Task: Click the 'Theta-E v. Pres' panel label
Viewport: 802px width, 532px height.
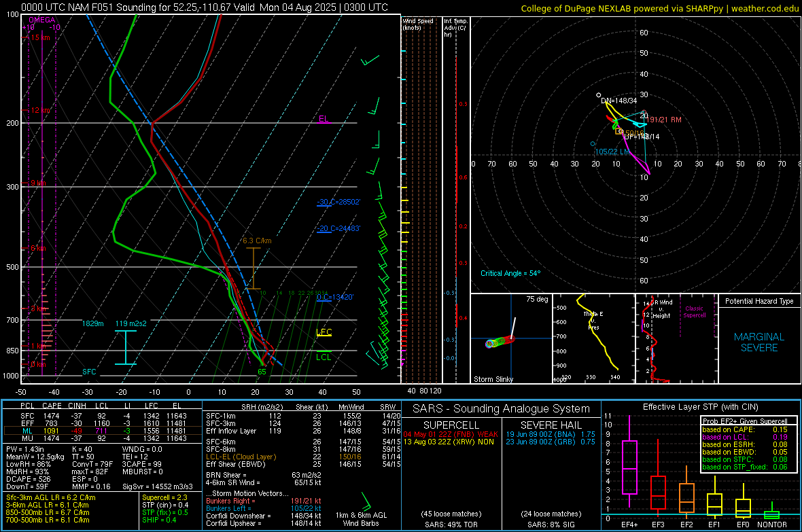Action: pos(593,320)
